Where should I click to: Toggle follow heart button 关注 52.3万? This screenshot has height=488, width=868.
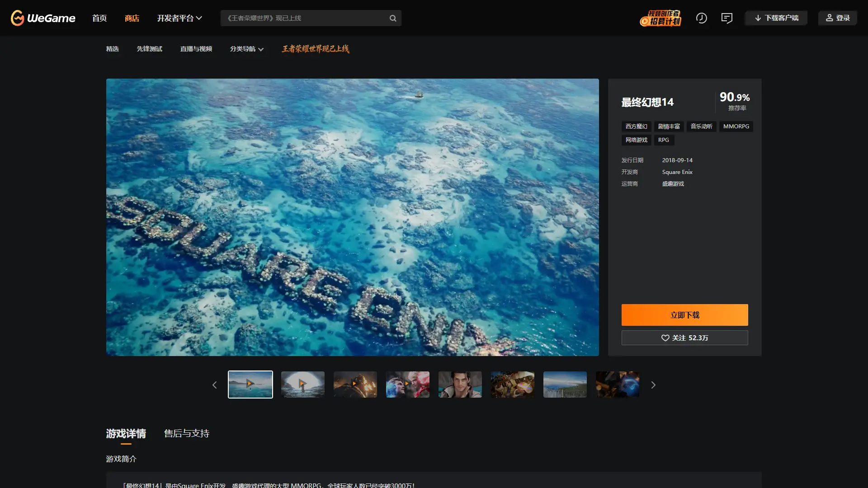[x=684, y=338]
